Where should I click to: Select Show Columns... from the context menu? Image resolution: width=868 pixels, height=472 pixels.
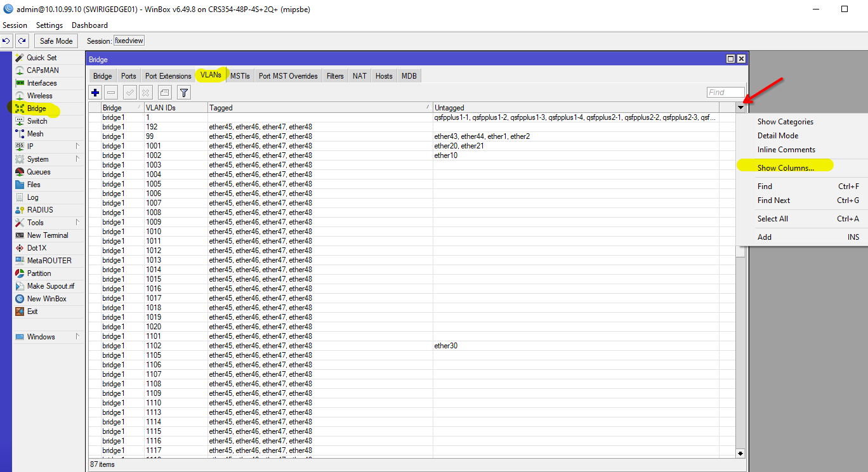point(785,168)
